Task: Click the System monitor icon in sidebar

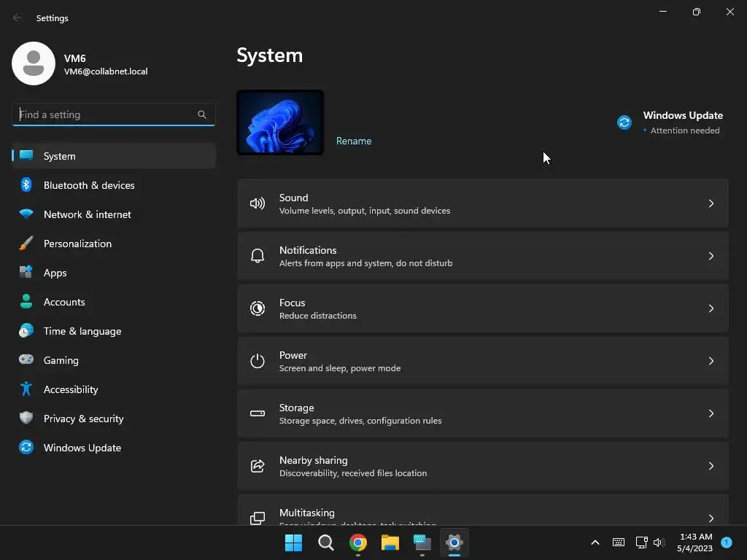Action: pos(26,155)
